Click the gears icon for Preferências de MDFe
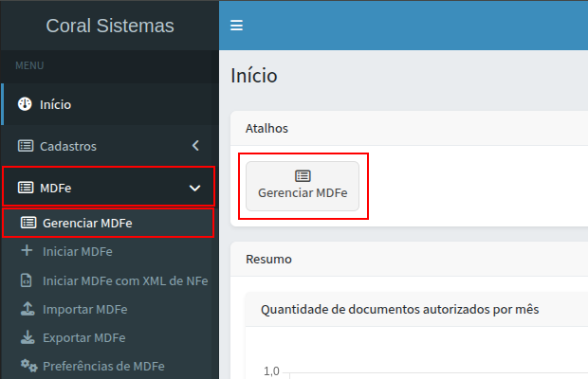The height and width of the screenshot is (379, 588). point(28,366)
